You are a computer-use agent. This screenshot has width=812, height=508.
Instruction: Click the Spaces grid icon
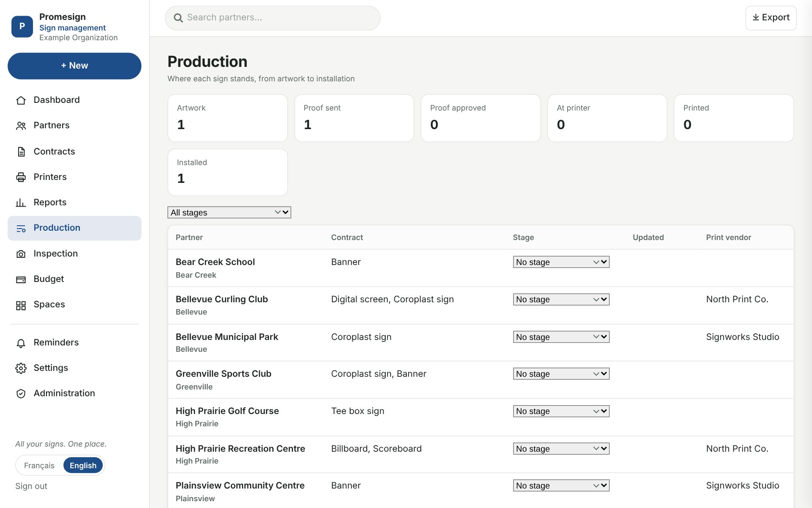(21, 305)
